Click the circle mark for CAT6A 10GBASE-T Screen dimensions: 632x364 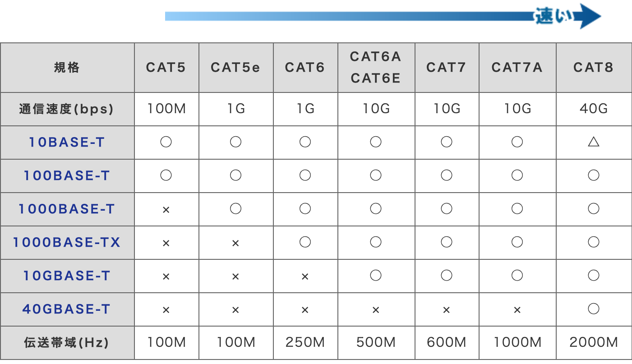tap(376, 276)
